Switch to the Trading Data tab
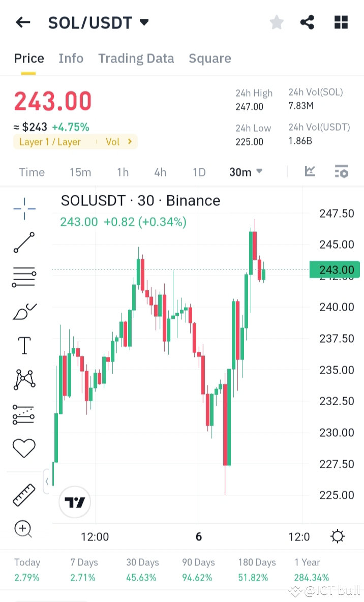The height and width of the screenshot is (602, 364). (136, 58)
